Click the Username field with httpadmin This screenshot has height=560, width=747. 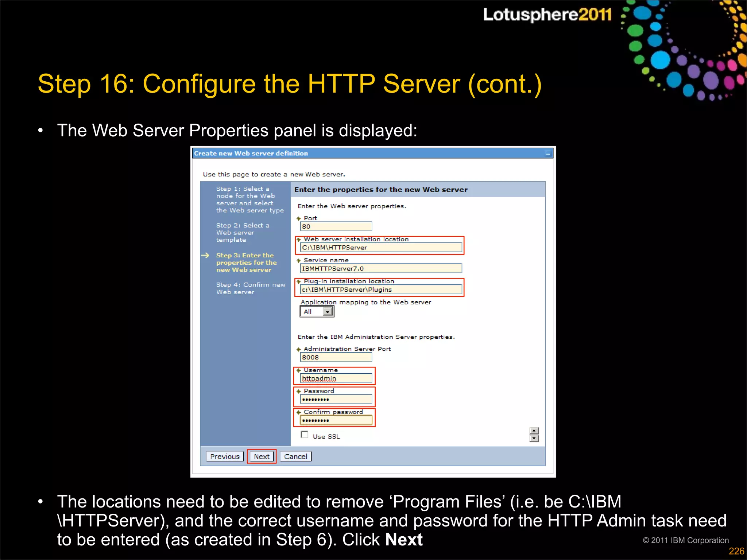coord(336,378)
